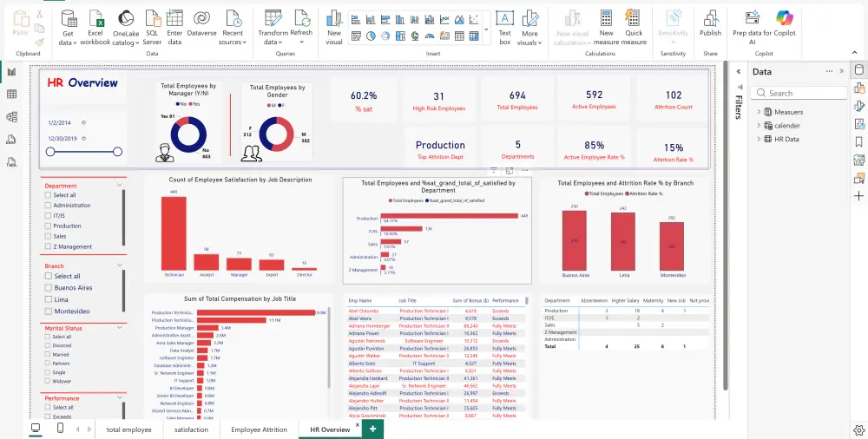Select the HR Overview page tab
868x439 pixels.
330,429
